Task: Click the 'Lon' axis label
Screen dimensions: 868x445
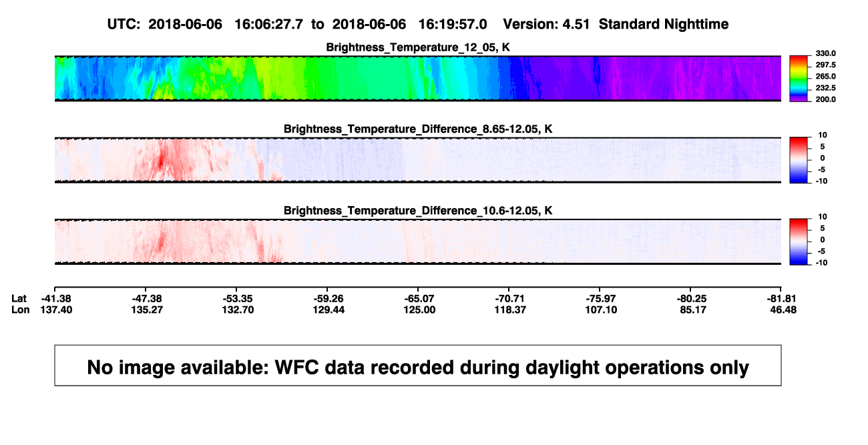Action: click(x=20, y=310)
